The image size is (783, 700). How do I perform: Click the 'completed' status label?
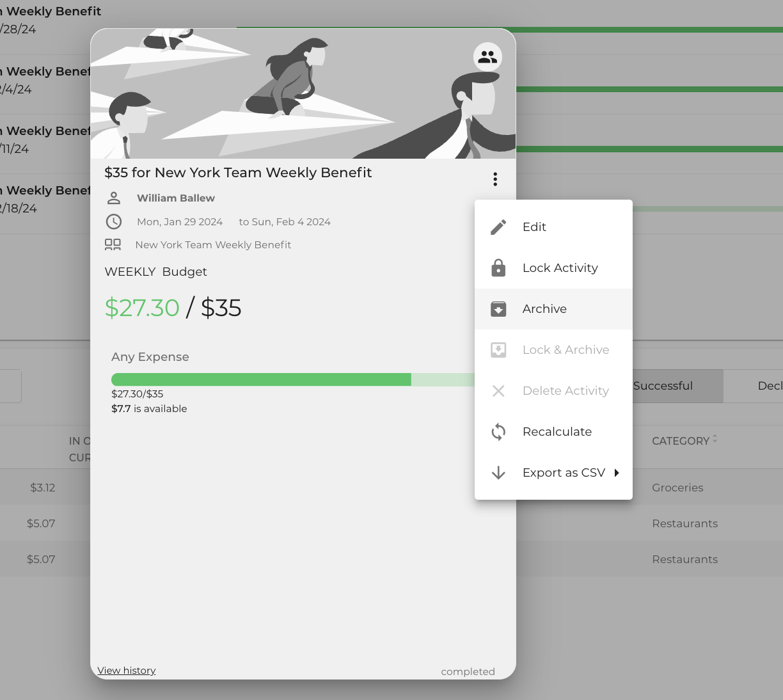[468, 671]
